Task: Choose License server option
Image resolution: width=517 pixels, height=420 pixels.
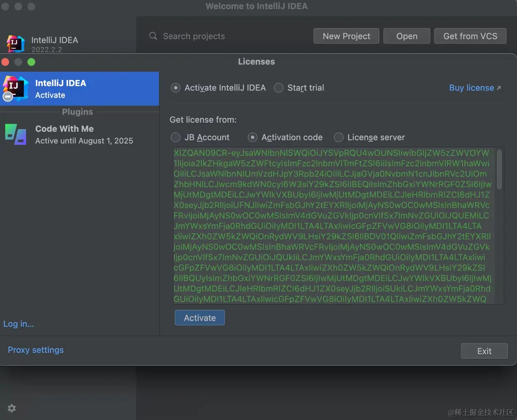Action: [x=338, y=137]
